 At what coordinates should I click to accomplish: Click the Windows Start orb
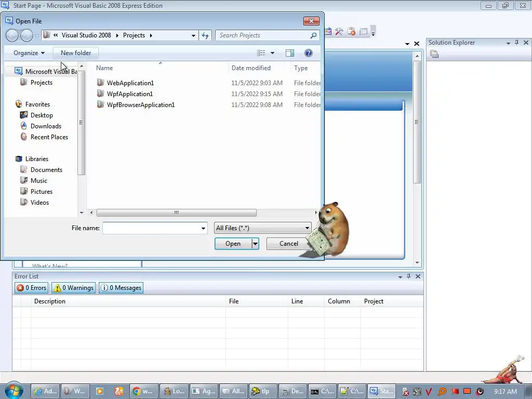14,390
